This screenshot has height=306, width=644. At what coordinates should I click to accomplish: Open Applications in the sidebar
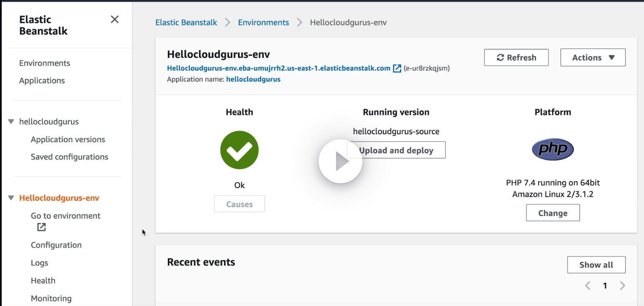click(42, 81)
